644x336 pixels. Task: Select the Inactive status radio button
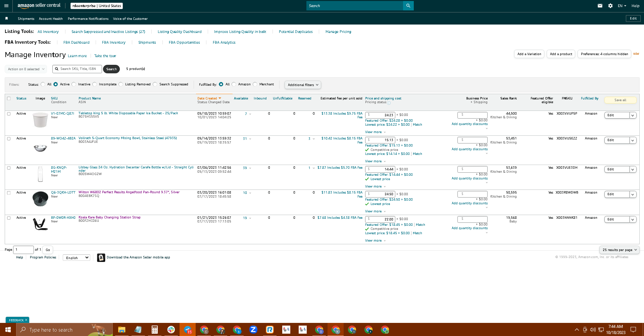pos(74,84)
